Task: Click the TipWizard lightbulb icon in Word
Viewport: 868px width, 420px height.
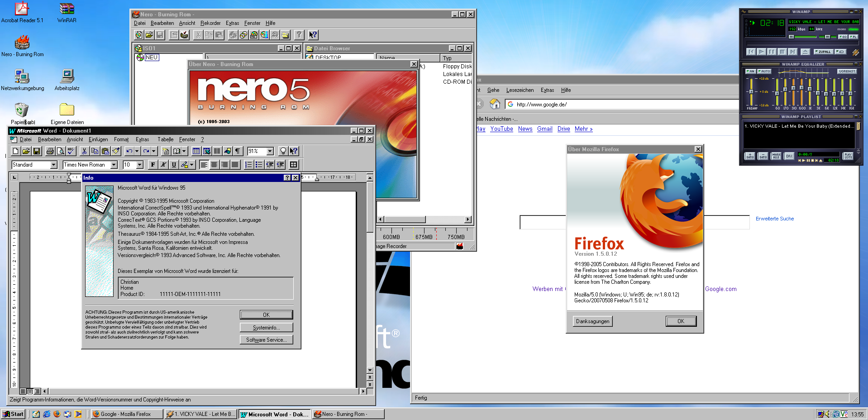Action: pyautogui.click(x=283, y=151)
